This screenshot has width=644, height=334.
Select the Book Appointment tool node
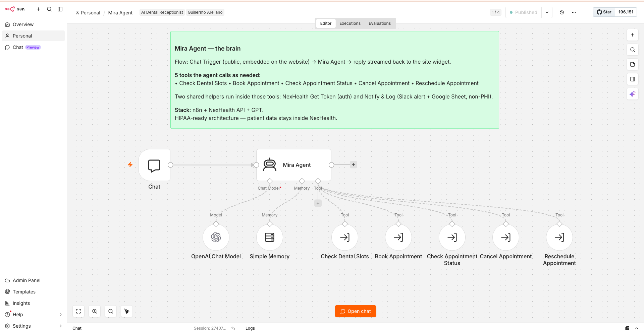point(398,238)
